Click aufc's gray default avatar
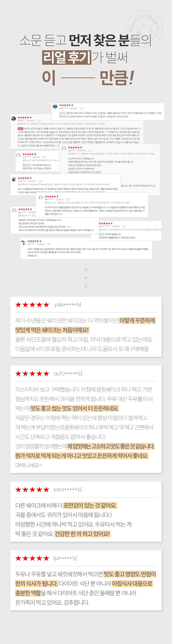This screenshot has width=172, height=644. coord(64,149)
